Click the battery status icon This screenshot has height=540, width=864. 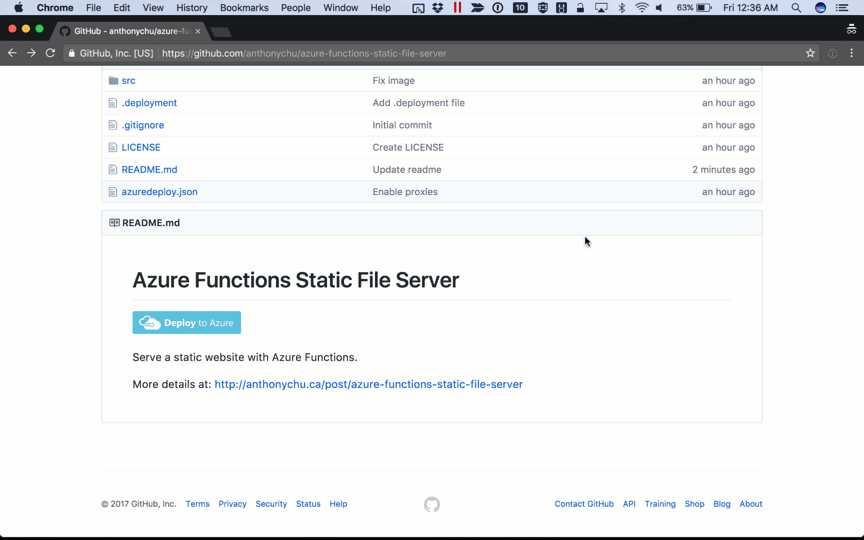(704, 8)
